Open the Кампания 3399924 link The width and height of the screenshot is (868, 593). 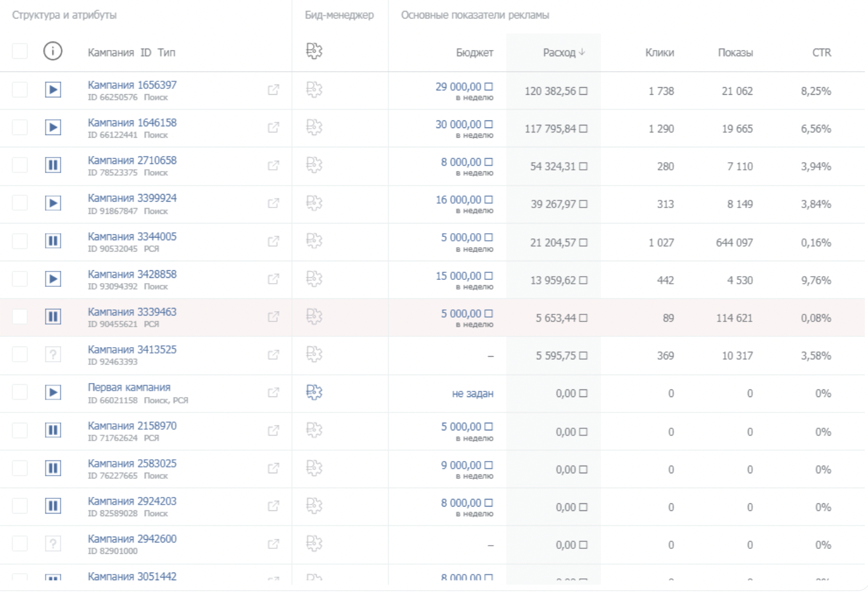click(132, 199)
